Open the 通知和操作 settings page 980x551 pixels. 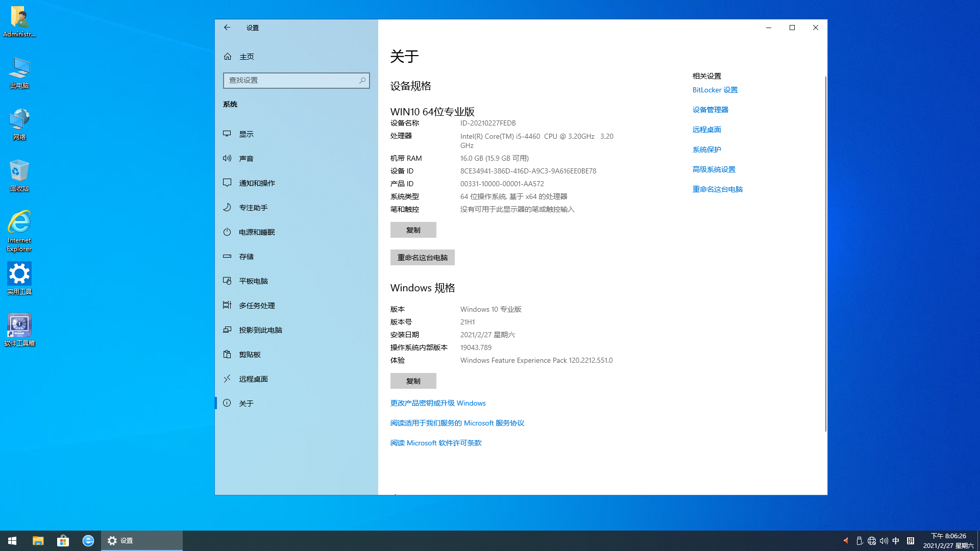click(x=297, y=183)
